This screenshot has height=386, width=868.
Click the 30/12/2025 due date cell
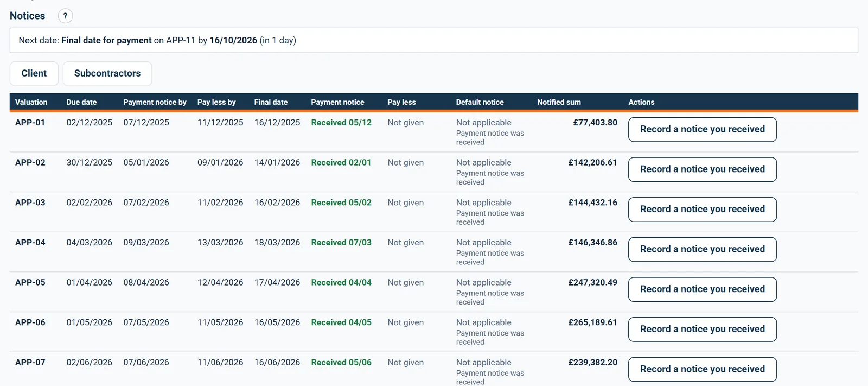click(x=90, y=163)
